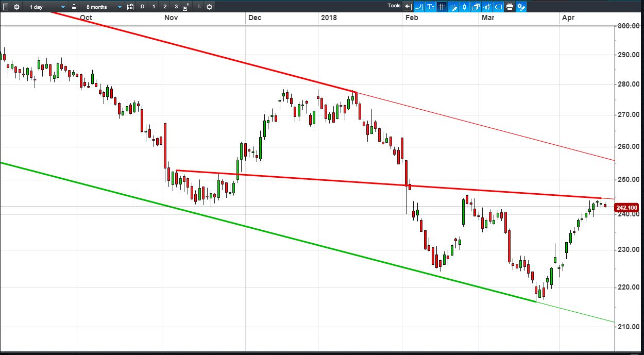Choose the candlestick chart type icon
Image resolution: width=644 pixels, height=355 pixels.
tap(464, 7)
